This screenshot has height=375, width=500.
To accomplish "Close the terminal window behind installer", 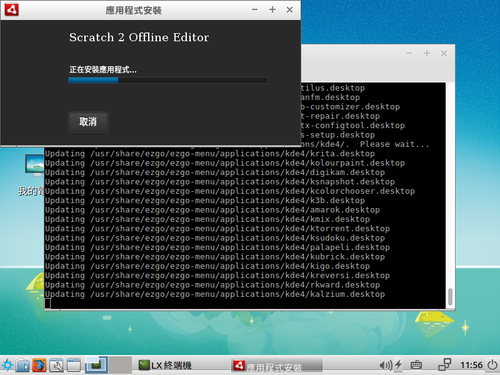I will coord(444,53).
